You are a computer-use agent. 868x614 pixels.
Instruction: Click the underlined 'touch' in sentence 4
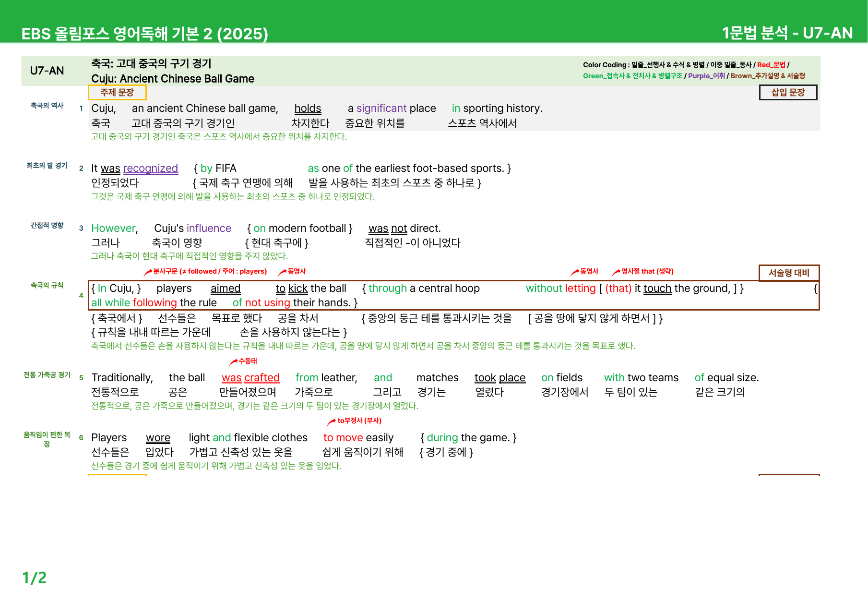coord(657,289)
